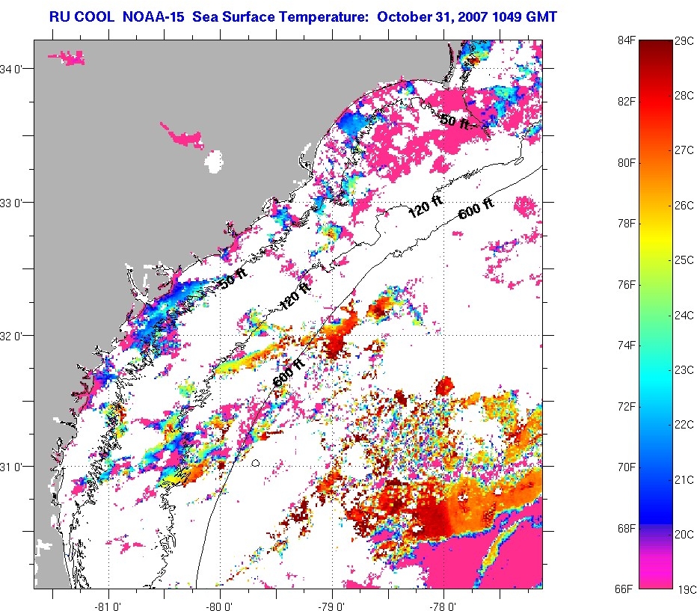Click the "33 0'" latitude label

click(10, 203)
